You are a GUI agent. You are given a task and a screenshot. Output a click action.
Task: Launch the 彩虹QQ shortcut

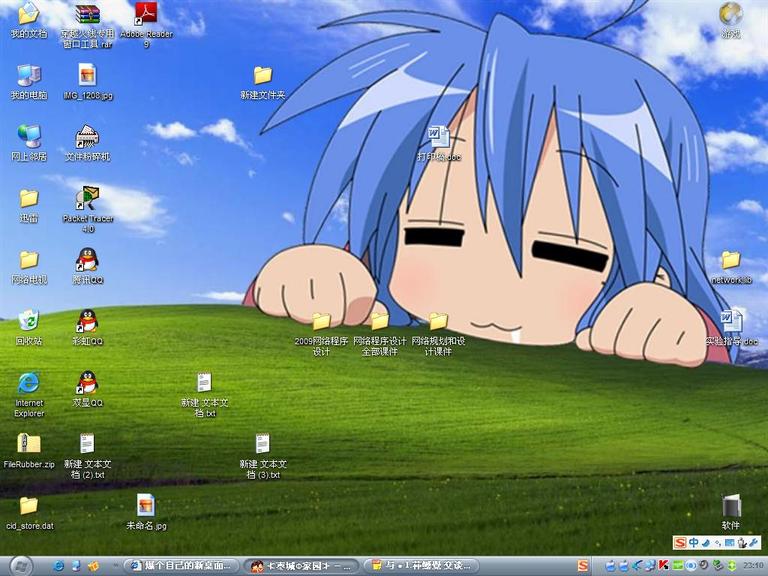(88, 328)
